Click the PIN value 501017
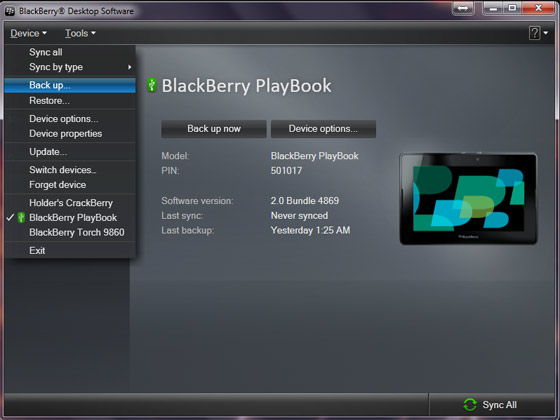 coord(286,171)
